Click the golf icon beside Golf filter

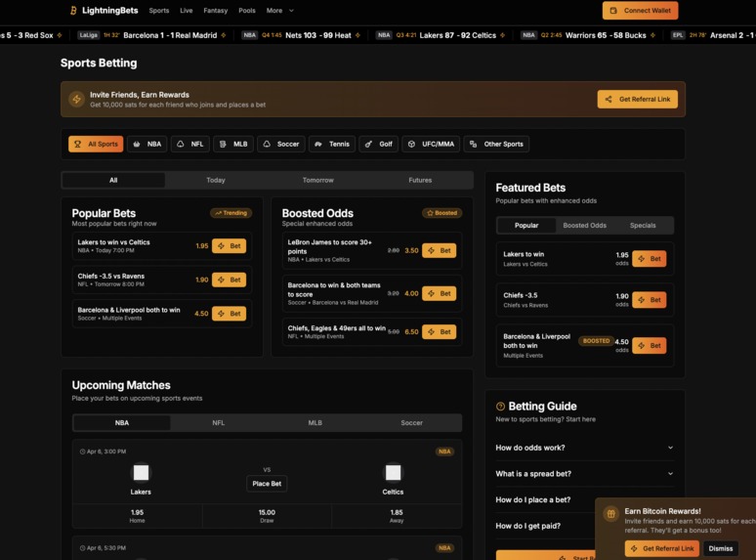coord(368,144)
